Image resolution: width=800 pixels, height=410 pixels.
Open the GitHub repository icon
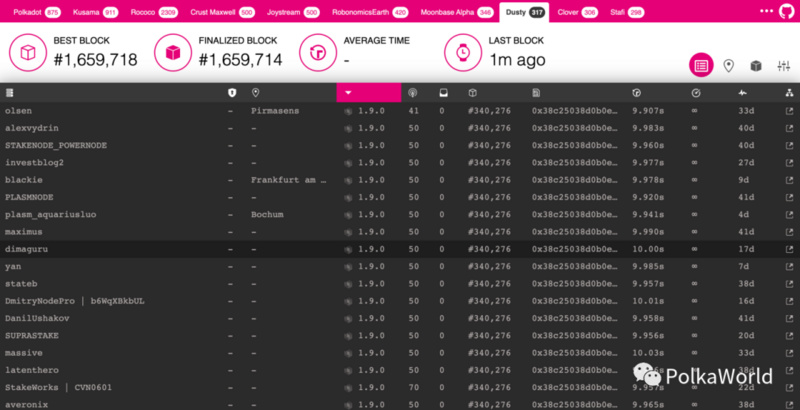point(787,11)
